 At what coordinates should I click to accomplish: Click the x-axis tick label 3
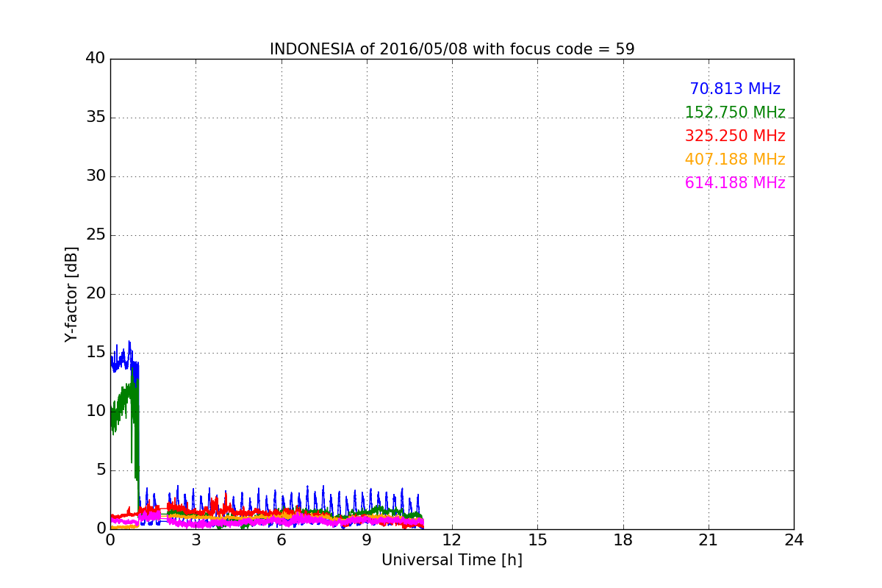(196, 540)
